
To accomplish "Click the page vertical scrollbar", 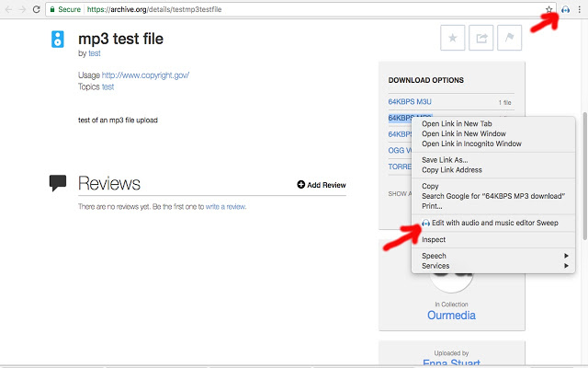I will (584, 176).
